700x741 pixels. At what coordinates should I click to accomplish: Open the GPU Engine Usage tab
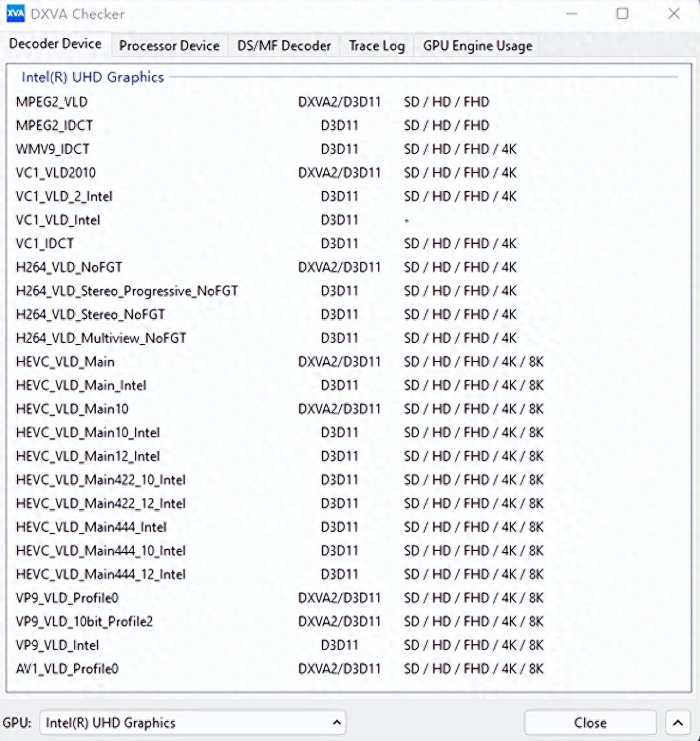click(x=478, y=45)
